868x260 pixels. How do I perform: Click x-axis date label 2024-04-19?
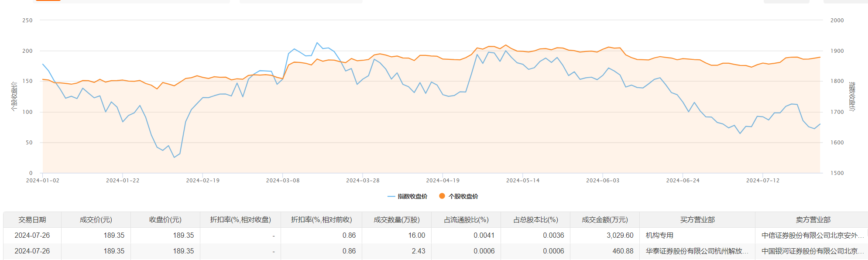(x=443, y=181)
